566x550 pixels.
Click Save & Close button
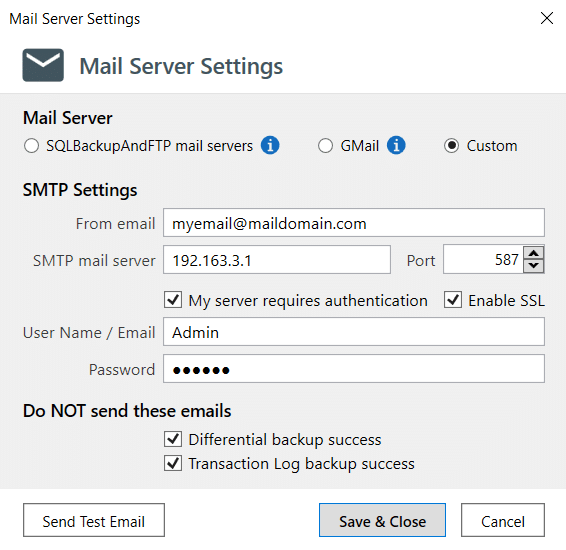[382, 520]
